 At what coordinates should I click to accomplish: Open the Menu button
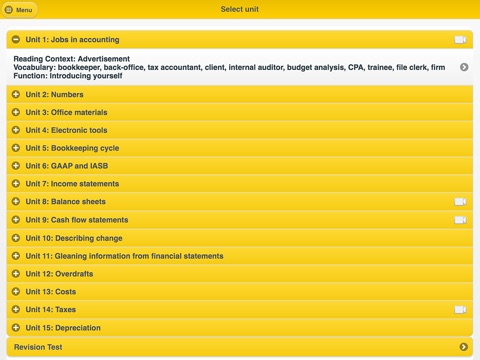19,10
